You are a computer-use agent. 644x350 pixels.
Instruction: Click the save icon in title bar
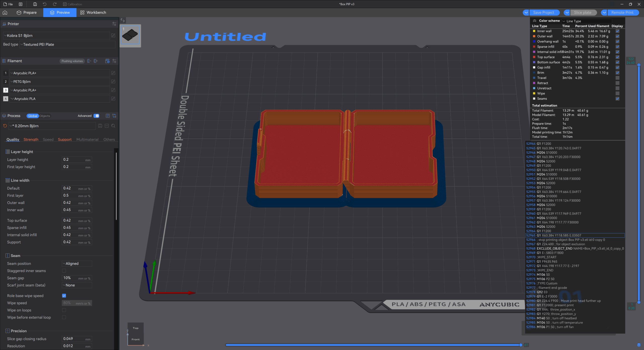[35, 4]
